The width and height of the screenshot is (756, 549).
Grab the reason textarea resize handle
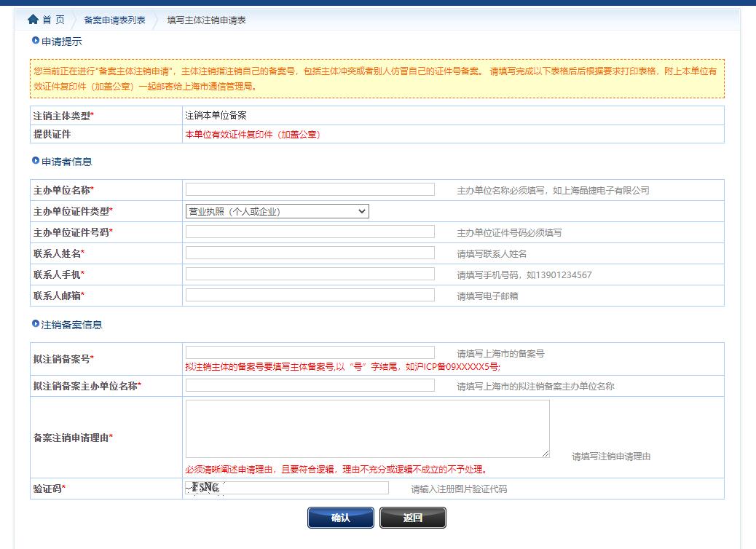pyautogui.click(x=546, y=454)
